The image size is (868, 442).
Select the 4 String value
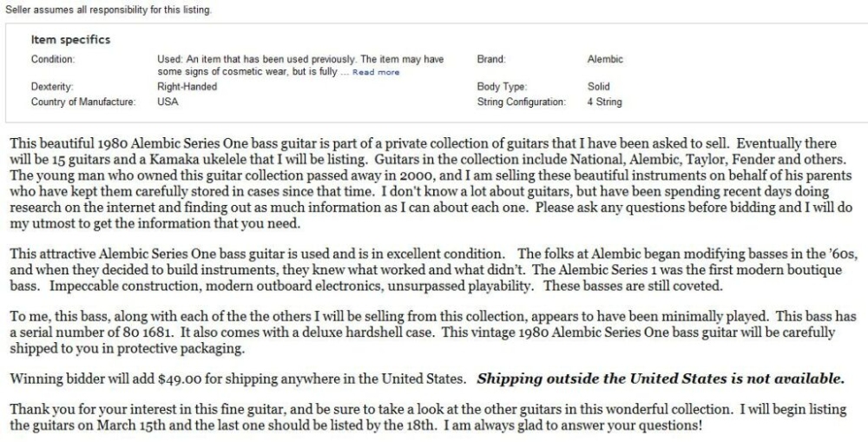click(604, 102)
